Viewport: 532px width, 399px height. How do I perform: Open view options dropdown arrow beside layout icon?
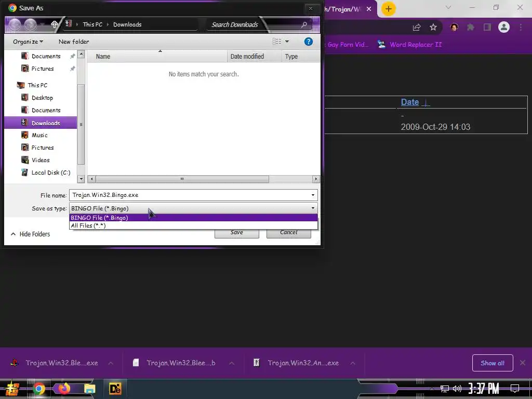coord(287,42)
